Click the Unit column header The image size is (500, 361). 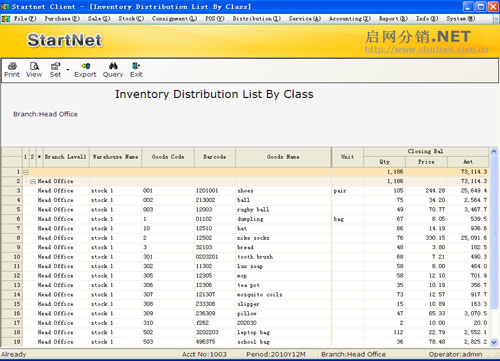tap(347, 157)
